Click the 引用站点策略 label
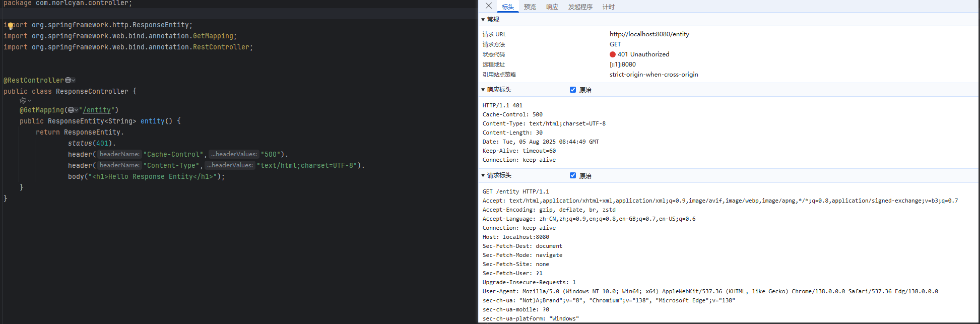Screen dimensions: 980x324 [499, 75]
